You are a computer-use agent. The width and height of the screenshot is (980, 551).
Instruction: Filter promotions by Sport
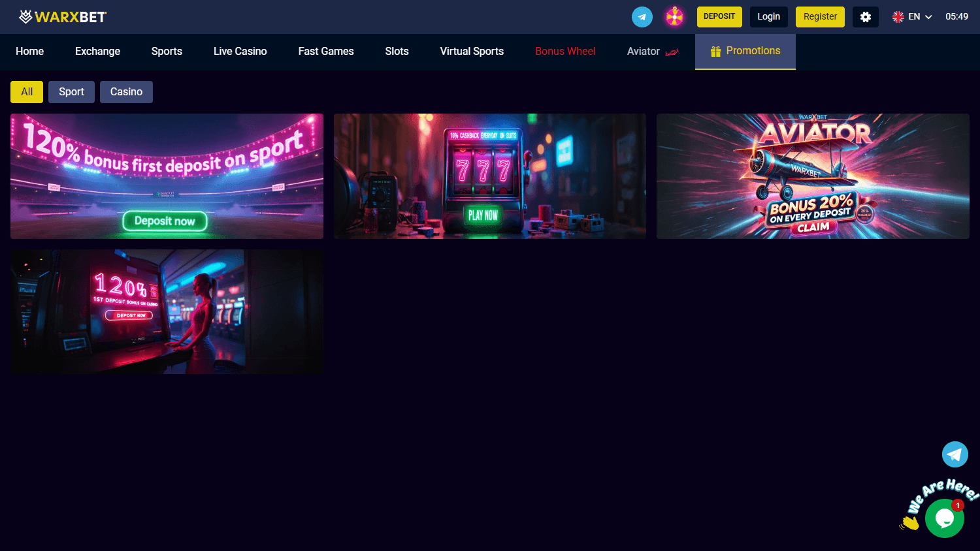(71, 92)
